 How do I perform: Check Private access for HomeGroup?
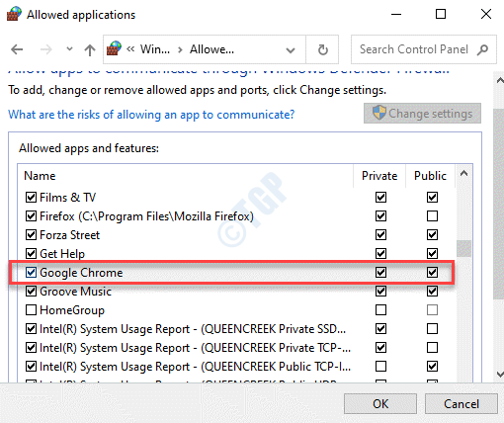(380, 310)
